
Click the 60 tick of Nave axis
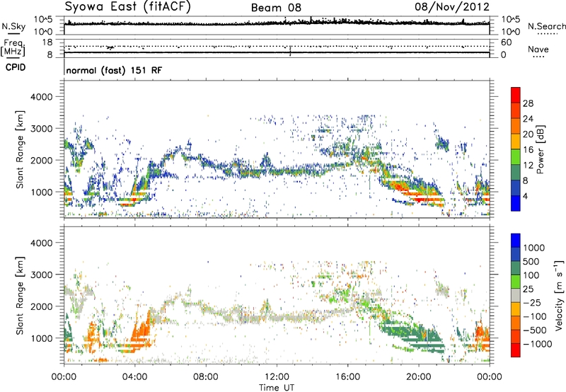(x=506, y=42)
